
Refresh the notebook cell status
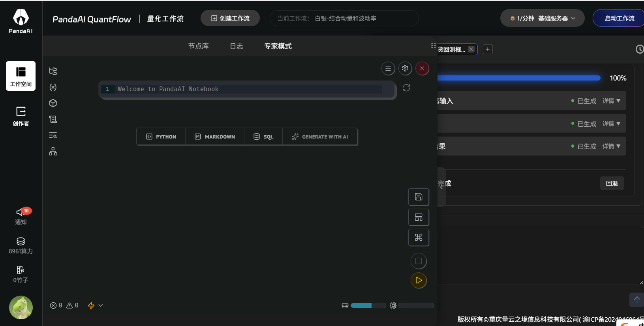pos(406,88)
